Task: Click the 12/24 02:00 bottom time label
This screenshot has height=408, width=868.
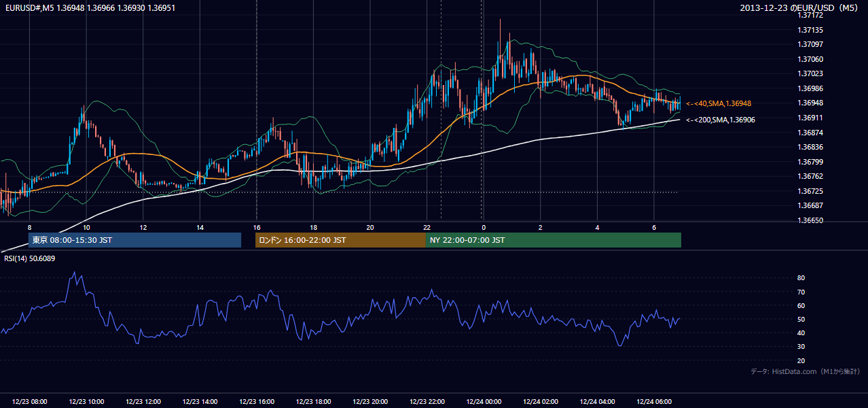Action: (x=540, y=402)
